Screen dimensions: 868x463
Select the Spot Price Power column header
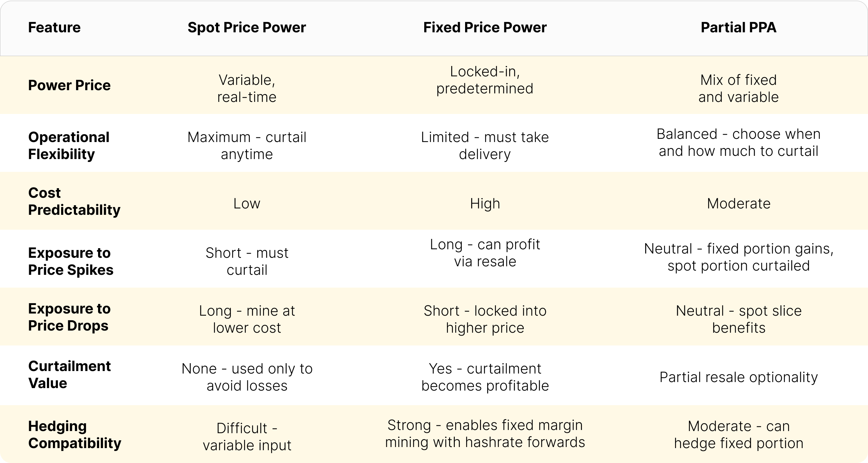(247, 28)
